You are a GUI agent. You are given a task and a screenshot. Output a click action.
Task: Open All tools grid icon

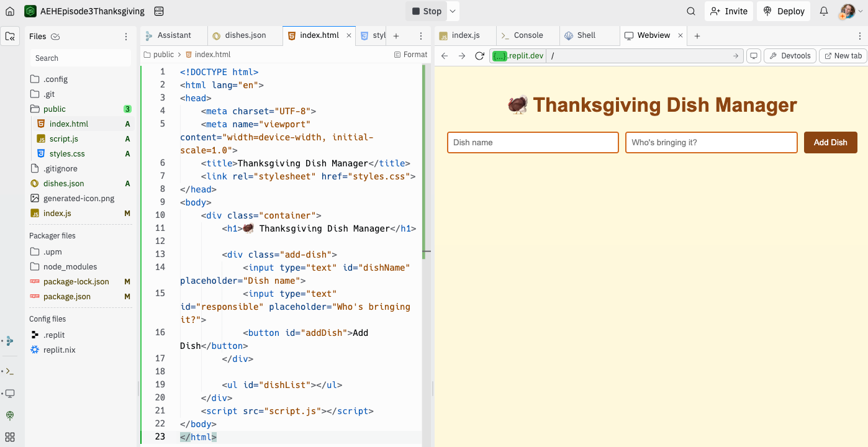tap(9, 437)
